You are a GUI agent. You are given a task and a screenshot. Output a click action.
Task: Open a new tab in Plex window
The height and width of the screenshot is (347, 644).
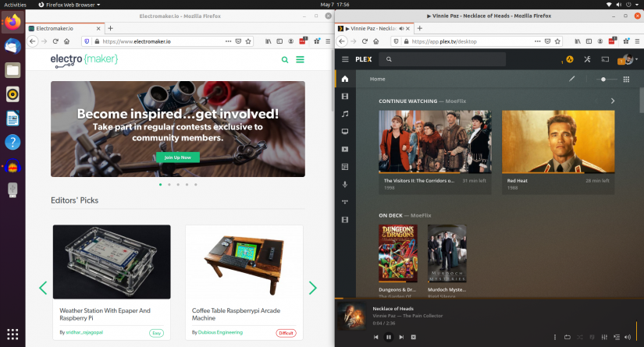[x=419, y=28]
